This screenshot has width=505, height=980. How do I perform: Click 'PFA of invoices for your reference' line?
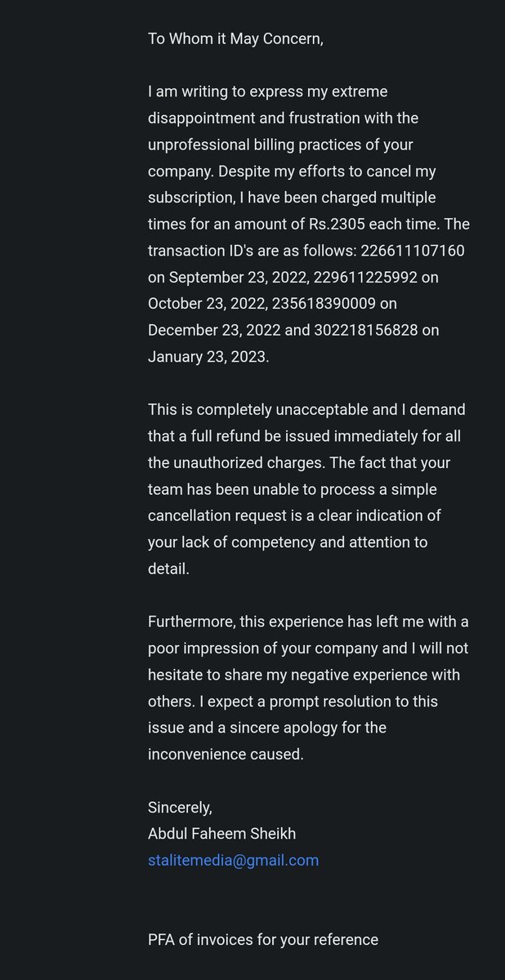pyautogui.click(x=263, y=940)
